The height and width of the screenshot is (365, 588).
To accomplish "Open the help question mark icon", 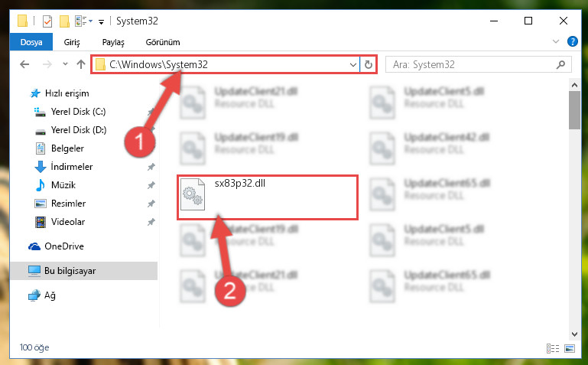I will [x=572, y=41].
